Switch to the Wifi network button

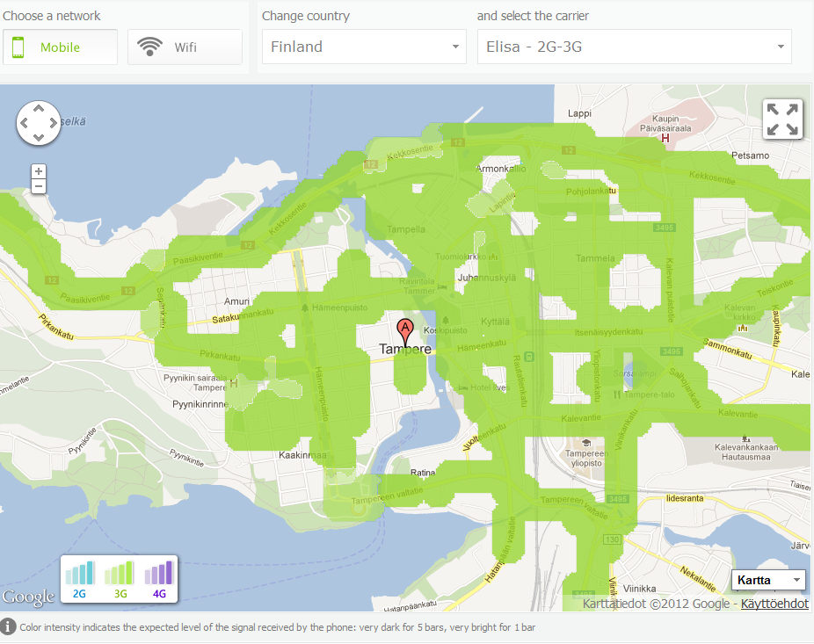click(x=185, y=47)
